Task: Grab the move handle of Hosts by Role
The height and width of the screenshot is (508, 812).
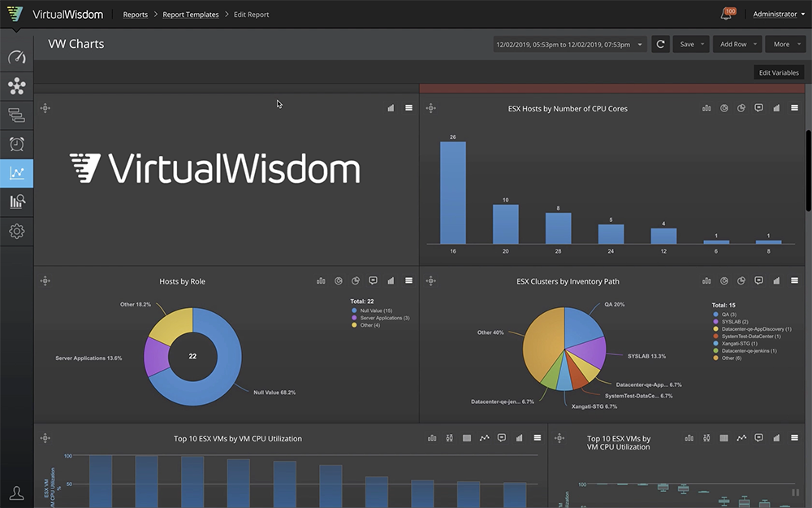Action: coord(45,281)
